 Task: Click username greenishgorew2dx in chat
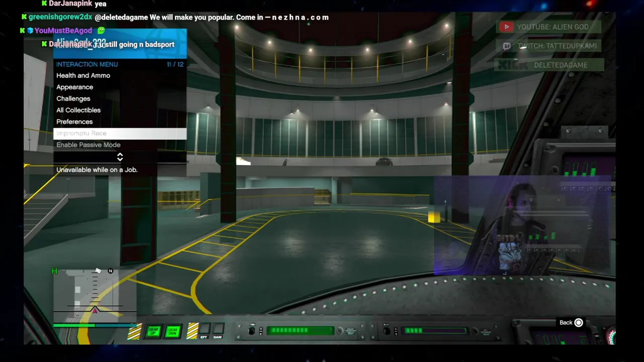coord(60,17)
